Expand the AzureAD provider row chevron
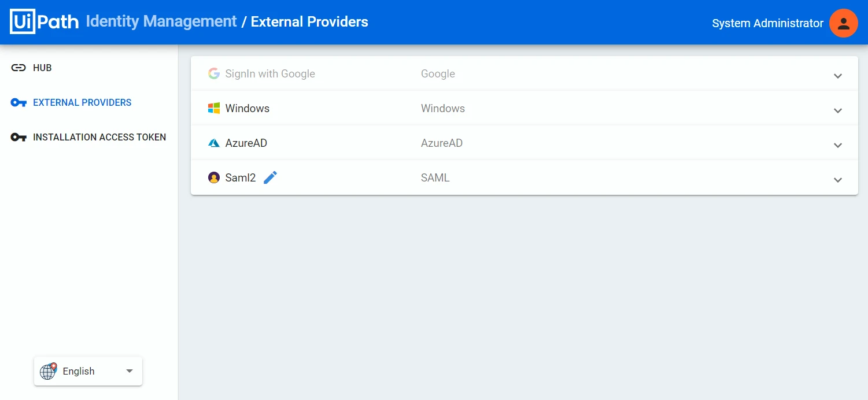 coord(837,145)
